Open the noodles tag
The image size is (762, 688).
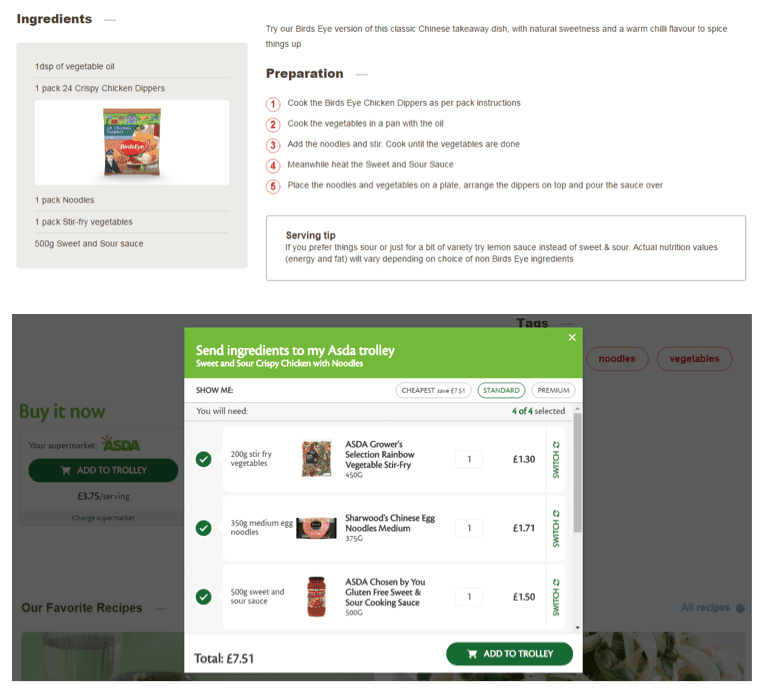(617, 359)
